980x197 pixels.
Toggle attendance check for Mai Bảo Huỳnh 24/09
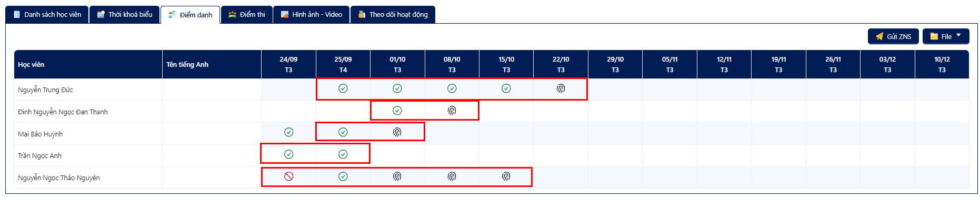coord(288,132)
